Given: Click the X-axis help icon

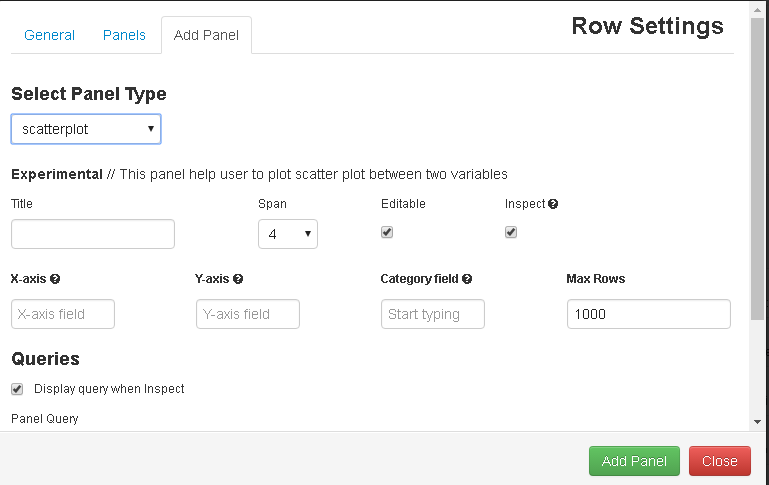Looking at the screenshot, I should pos(55,279).
